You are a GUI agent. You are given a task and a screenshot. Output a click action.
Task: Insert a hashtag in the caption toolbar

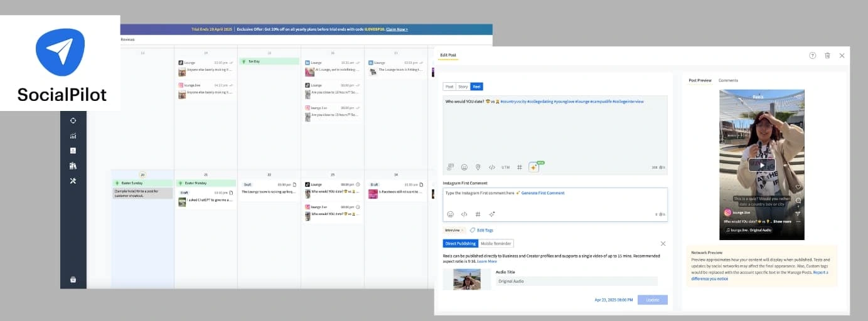pyautogui.click(x=520, y=167)
